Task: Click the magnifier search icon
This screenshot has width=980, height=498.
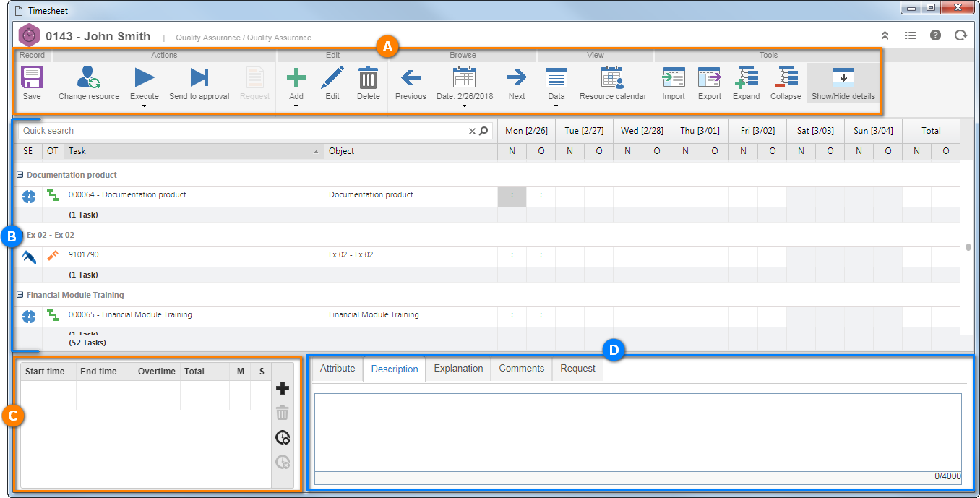Action: tap(483, 131)
